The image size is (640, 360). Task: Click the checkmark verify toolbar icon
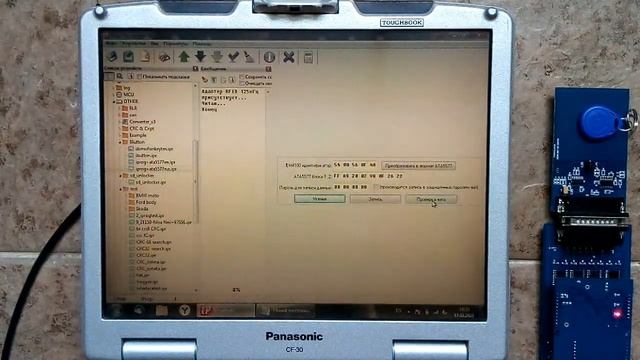[233, 57]
